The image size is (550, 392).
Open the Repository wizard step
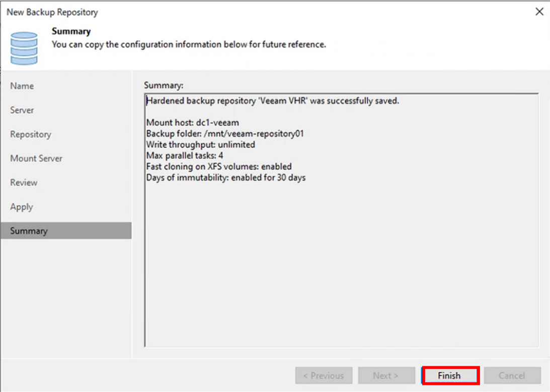(x=31, y=134)
